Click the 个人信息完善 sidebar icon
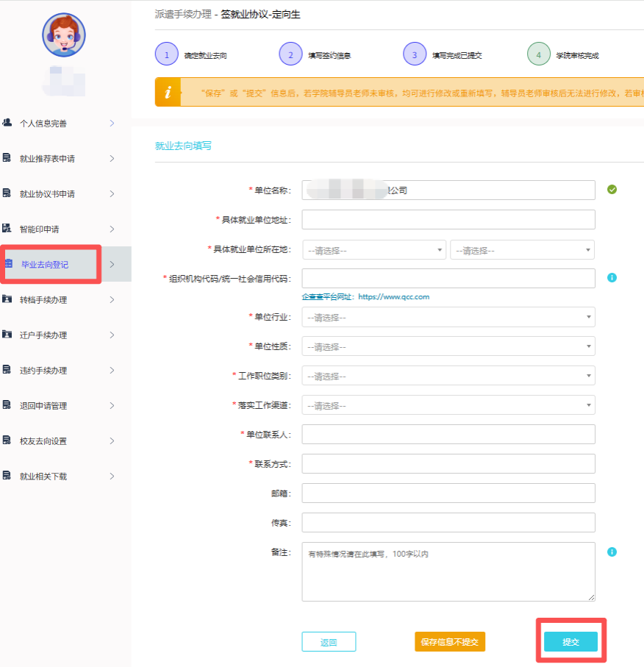This screenshot has height=667, width=644. (x=7, y=123)
